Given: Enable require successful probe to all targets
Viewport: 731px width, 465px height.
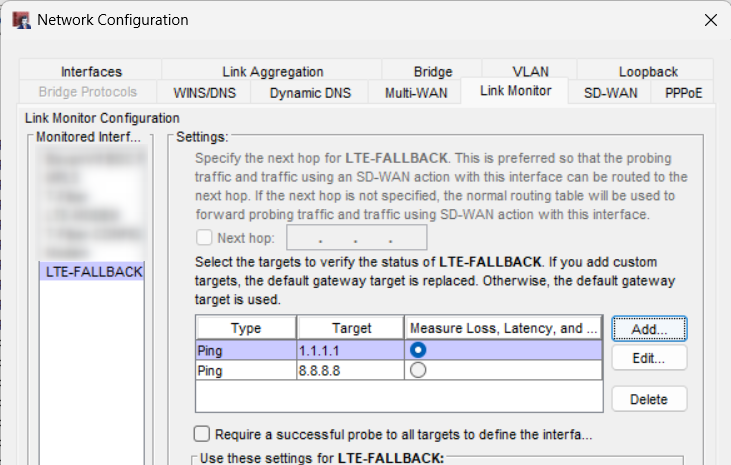Looking at the screenshot, I should point(202,434).
